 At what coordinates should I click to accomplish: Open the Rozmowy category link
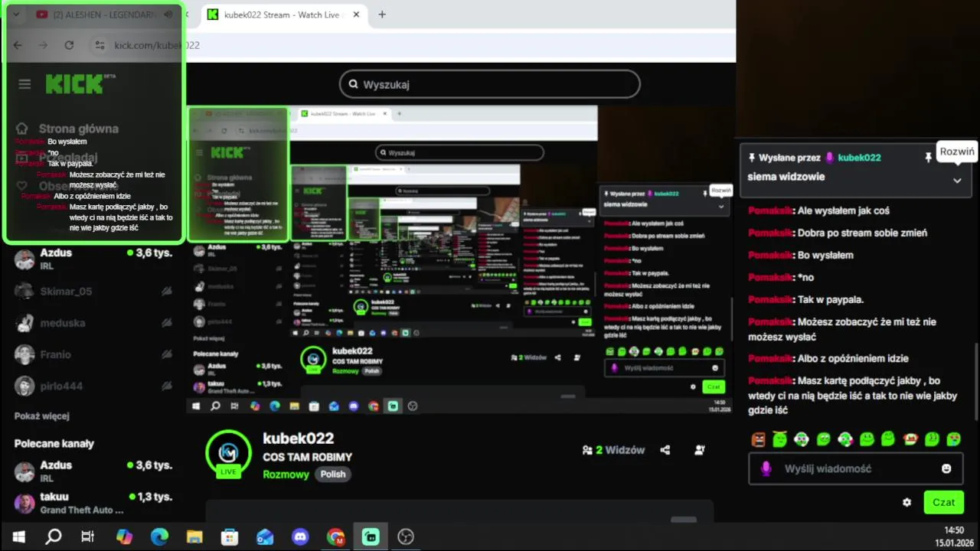tap(286, 474)
